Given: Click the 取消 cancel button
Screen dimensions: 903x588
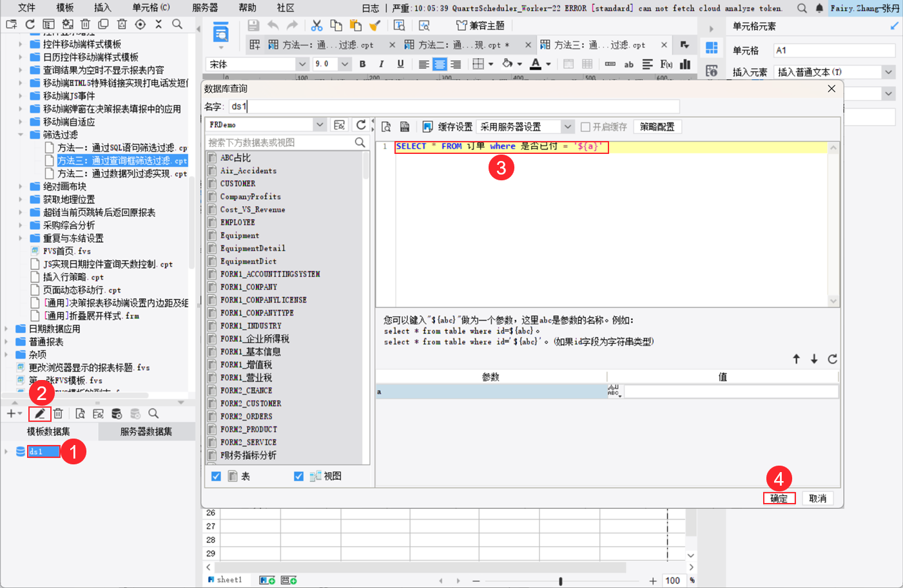Looking at the screenshot, I should point(817,498).
